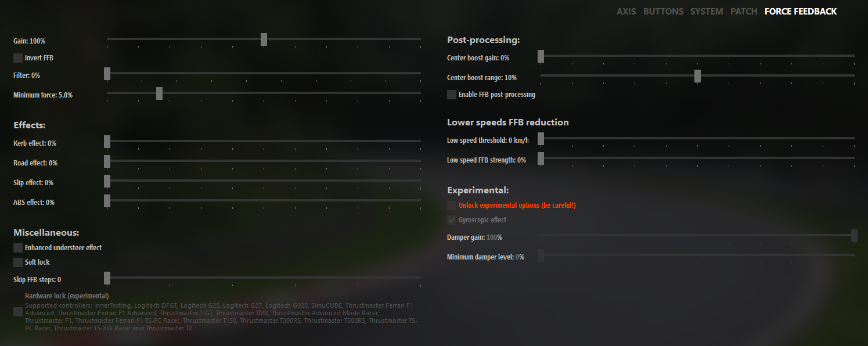Click the Damper gain slider handle

854,235
